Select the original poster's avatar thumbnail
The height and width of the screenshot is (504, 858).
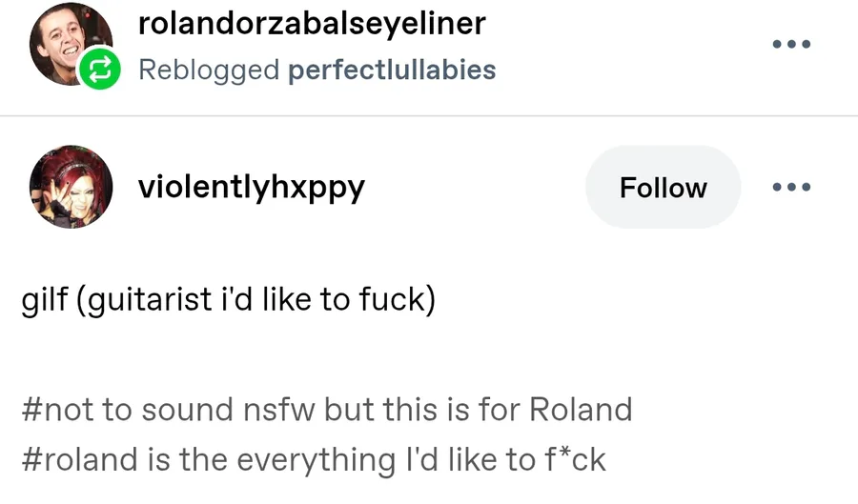(x=71, y=187)
